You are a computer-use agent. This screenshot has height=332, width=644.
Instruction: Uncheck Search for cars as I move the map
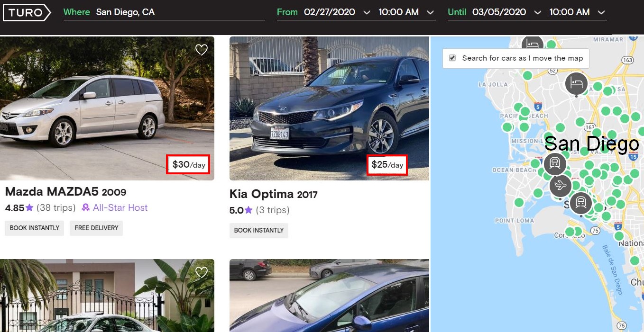click(452, 58)
